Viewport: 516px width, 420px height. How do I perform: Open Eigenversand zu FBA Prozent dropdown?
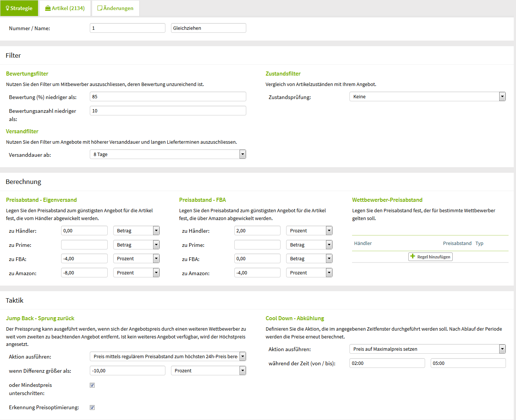(136, 258)
